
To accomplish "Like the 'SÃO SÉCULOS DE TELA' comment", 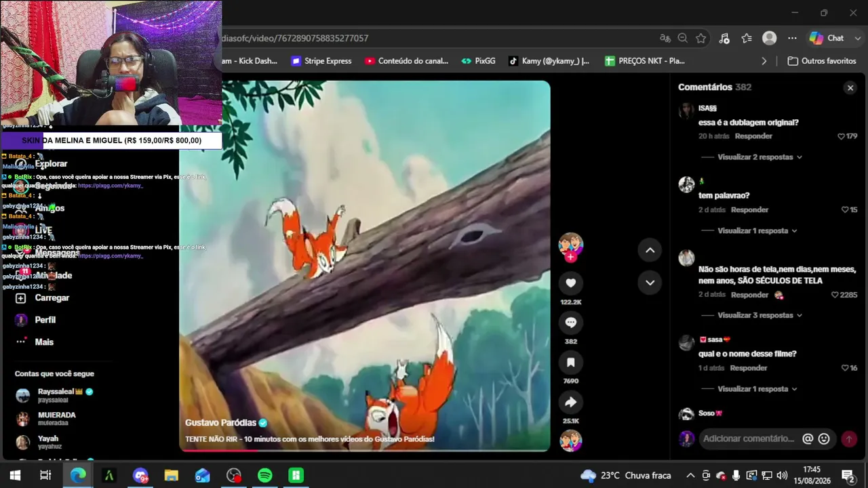I will [x=835, y=295].
